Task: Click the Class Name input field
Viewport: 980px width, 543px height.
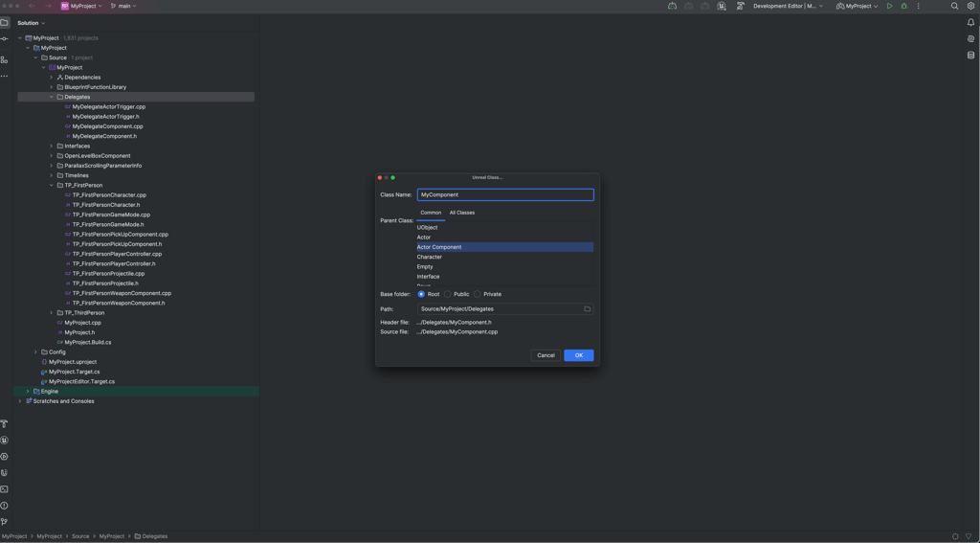Action: point(505,194)
